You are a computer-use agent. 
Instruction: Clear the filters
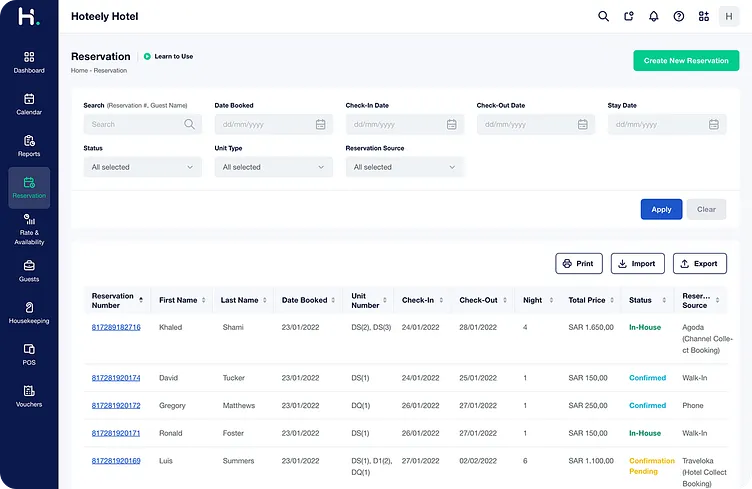point(706,210)
